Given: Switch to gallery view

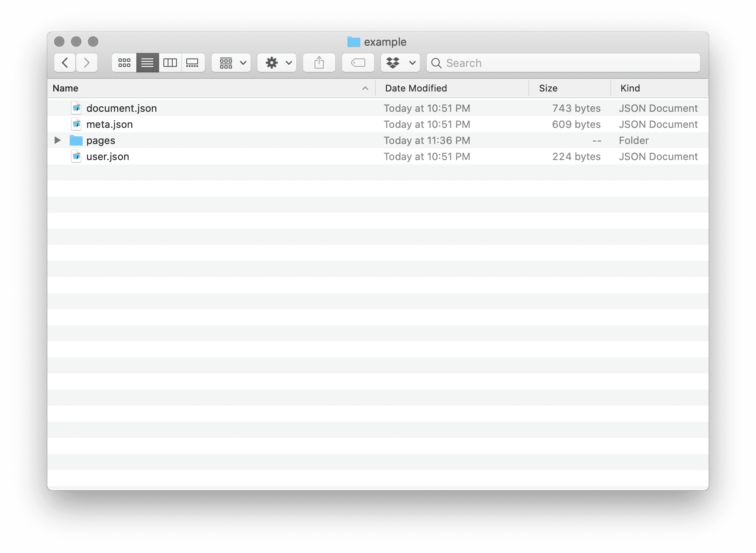Looking at the screenshot, I should point(193,63).
